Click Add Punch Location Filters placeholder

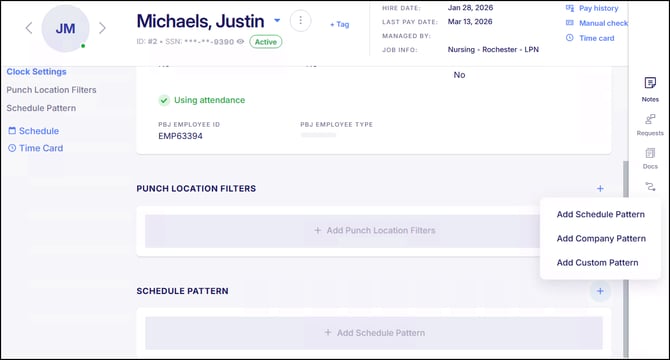(342, 231)
